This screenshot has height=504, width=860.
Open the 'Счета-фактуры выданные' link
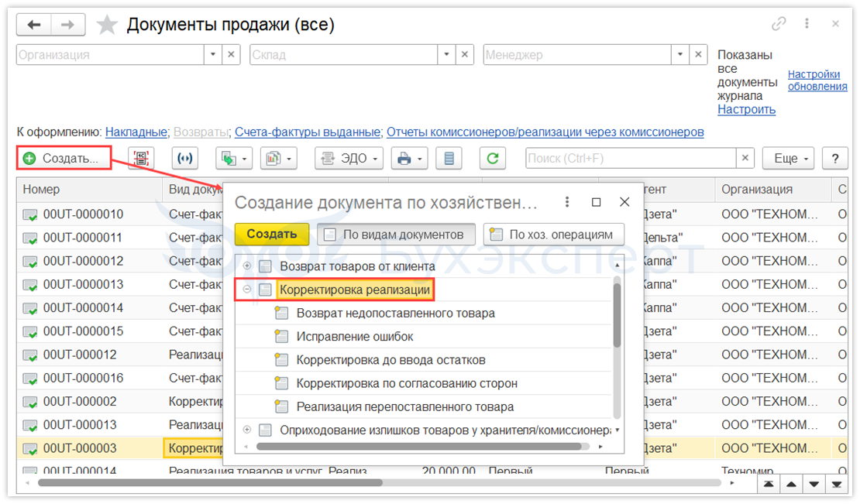coord(307,132)
